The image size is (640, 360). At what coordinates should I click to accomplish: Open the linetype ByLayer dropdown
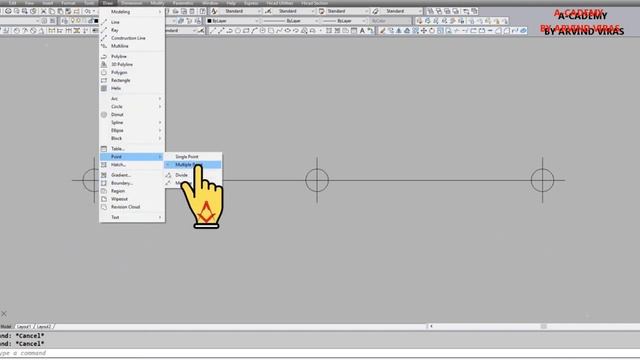290,21
